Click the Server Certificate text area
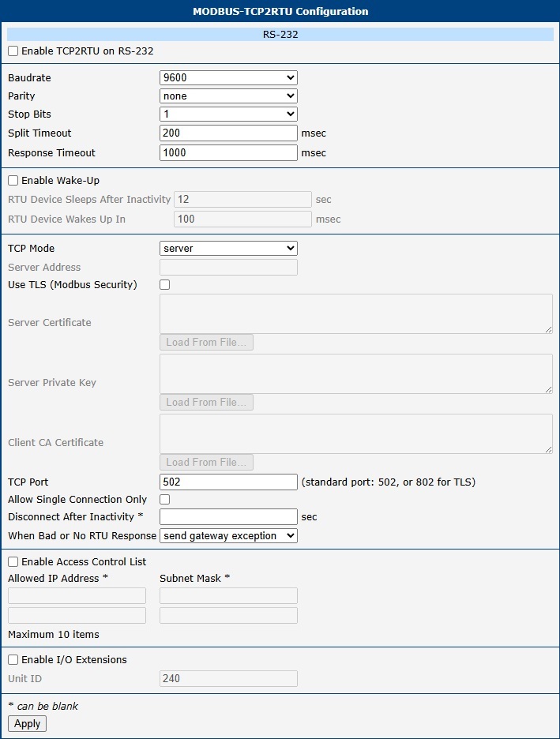 click(356, 314)
